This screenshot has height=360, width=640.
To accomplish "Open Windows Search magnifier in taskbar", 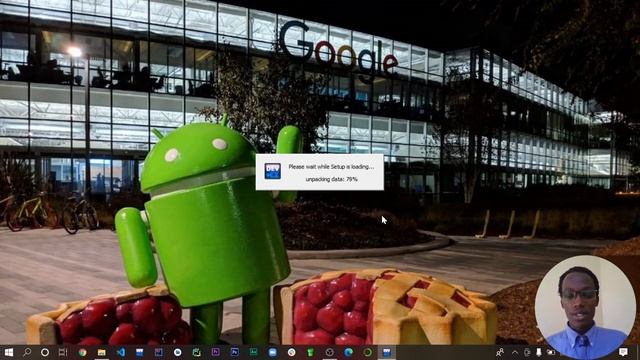I will 27,352.
